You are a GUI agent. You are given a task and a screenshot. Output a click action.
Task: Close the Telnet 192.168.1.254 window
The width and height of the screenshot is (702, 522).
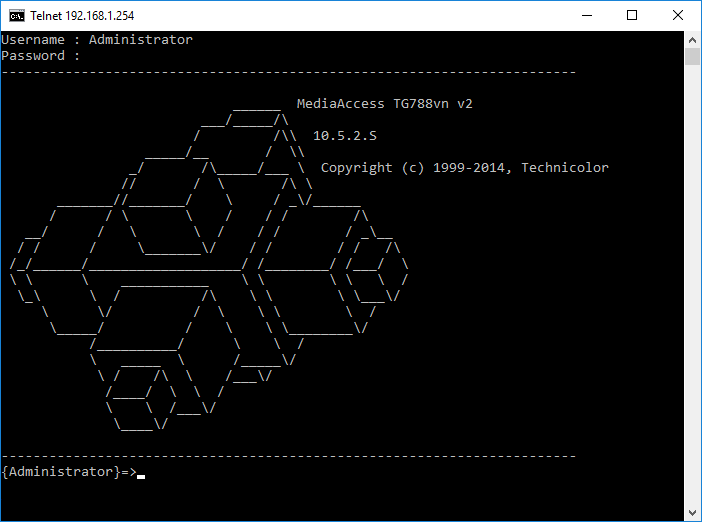pyautogui.click(x=678, y=15)
